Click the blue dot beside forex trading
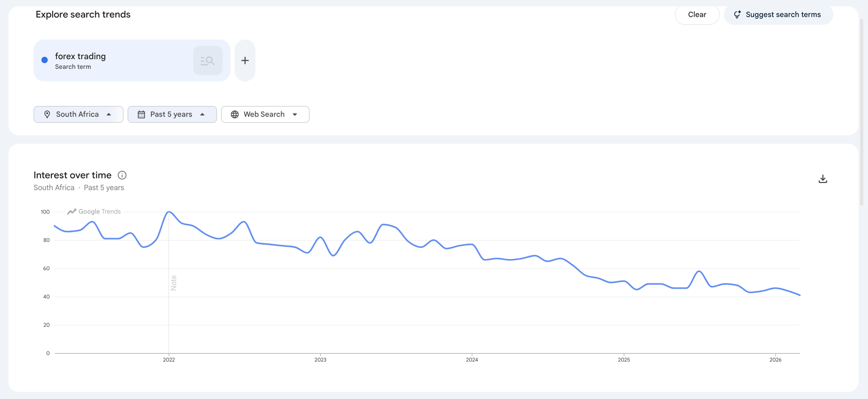Viewport: 868px width, 399px height. [45, 60]
